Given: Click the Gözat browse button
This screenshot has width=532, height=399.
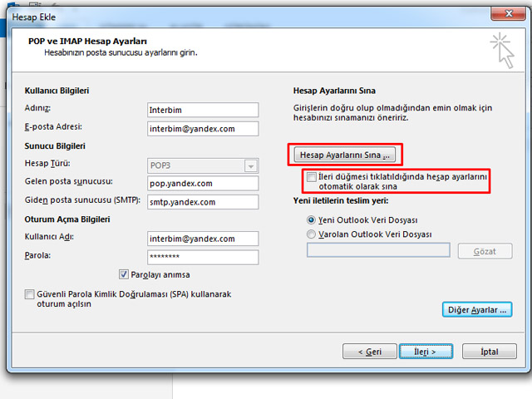Looking at the screenshot, I should coord(485,251).
